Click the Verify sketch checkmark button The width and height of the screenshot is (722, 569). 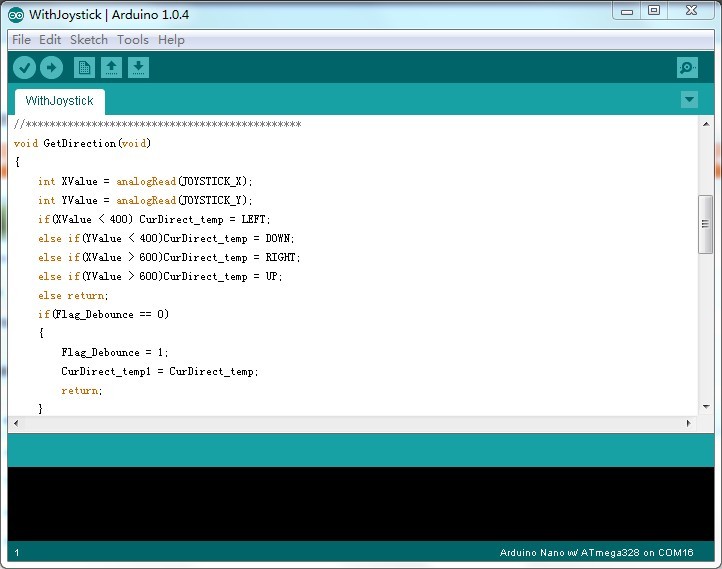pos(24,68)
